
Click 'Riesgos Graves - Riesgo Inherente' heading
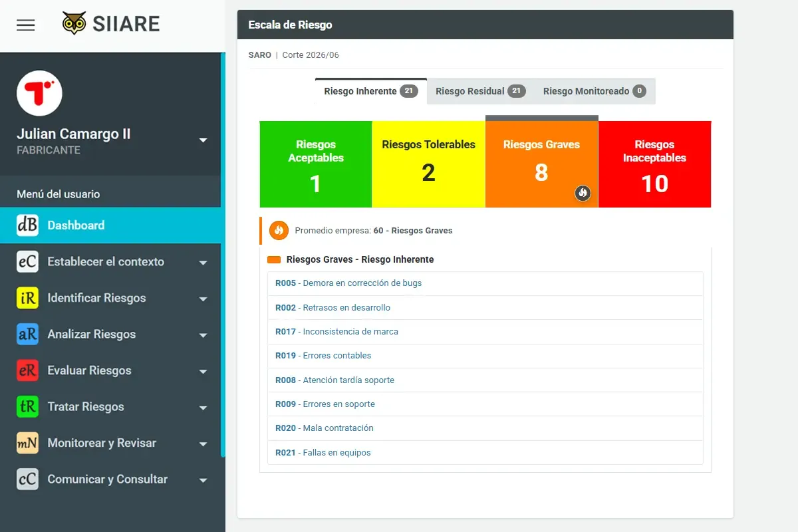(360, 259)
